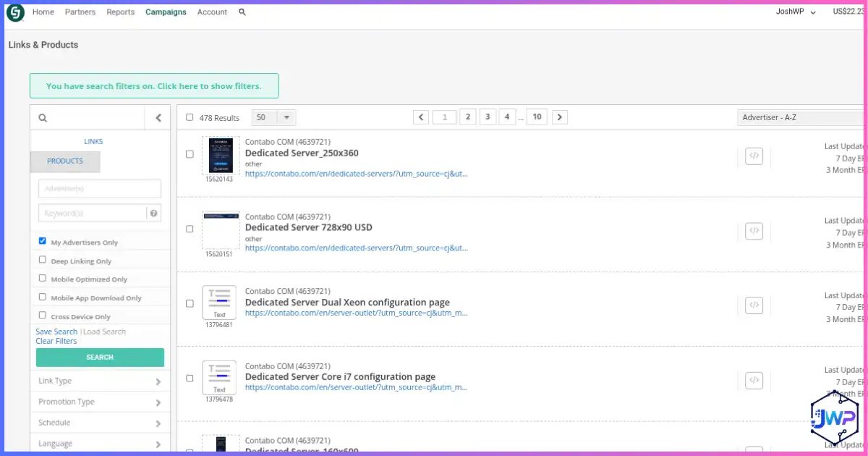Image resolution: width=868 pixels, height=456 pixels.
Task: Open the Account menu
Action: tap(212, 12)
